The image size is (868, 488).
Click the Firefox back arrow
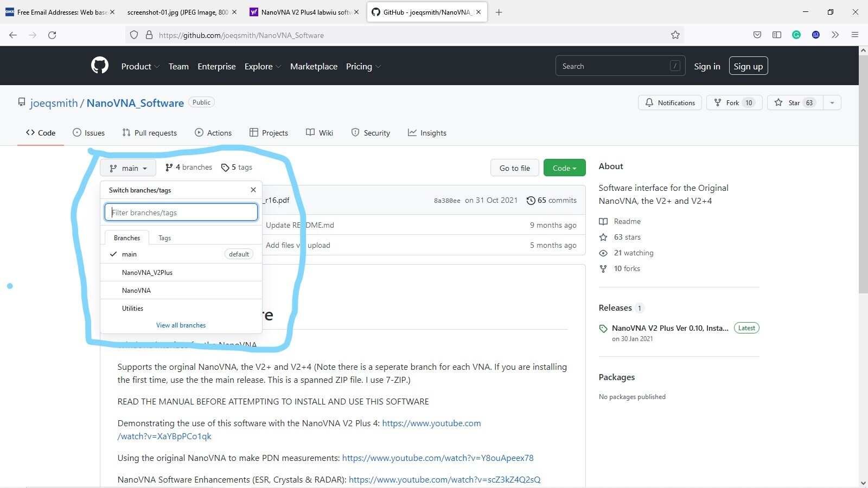[x=13, y=35]
